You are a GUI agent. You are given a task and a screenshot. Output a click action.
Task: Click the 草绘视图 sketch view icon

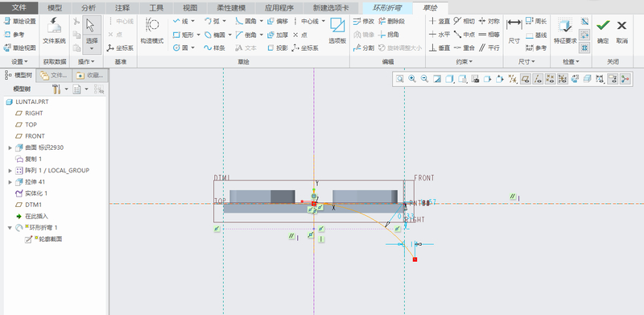(7, 48)
